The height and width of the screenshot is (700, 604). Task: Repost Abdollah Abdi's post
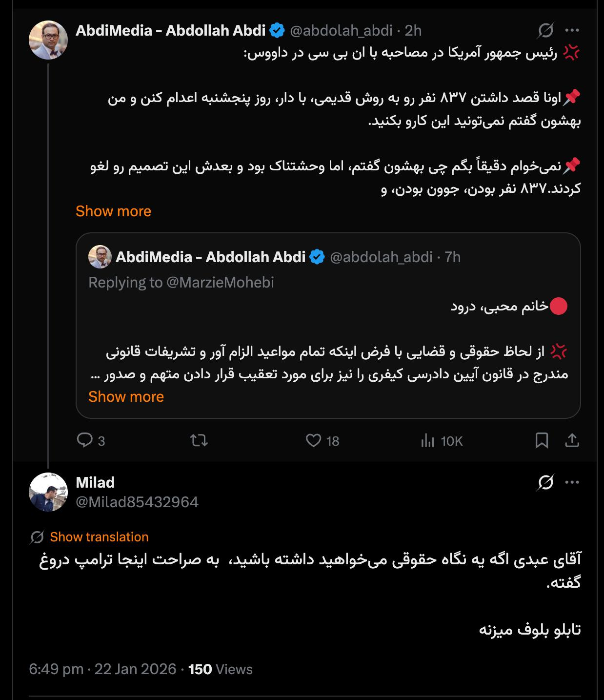pyautogui.click(x=199, y=441)
